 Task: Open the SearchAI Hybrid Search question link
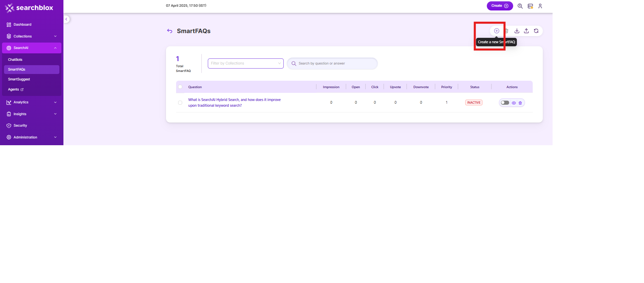(234, 103)
